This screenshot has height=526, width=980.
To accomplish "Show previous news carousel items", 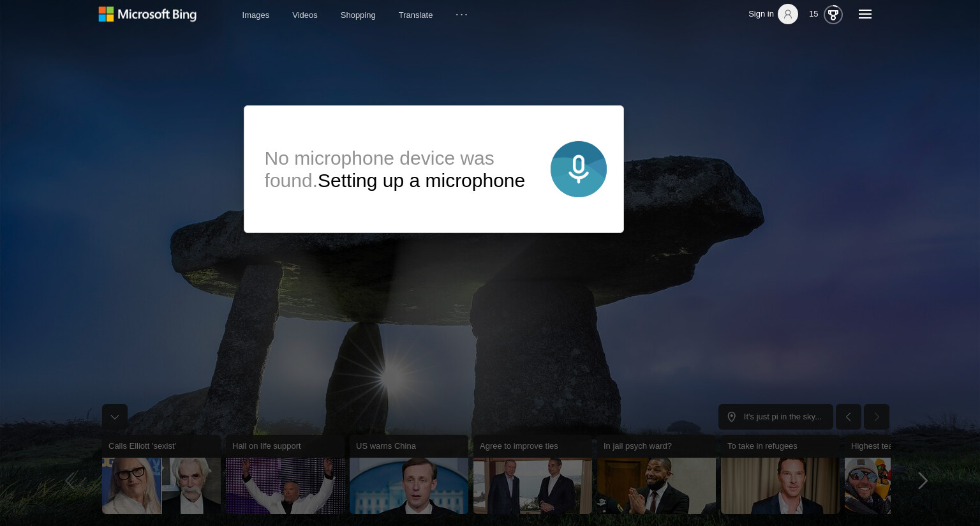I will (x=70, y=481).
